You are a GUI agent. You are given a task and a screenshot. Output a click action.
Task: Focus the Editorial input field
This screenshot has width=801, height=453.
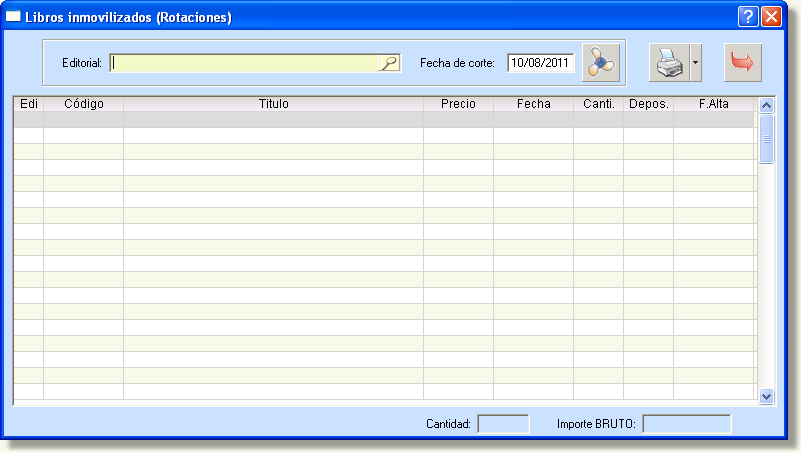245,63
